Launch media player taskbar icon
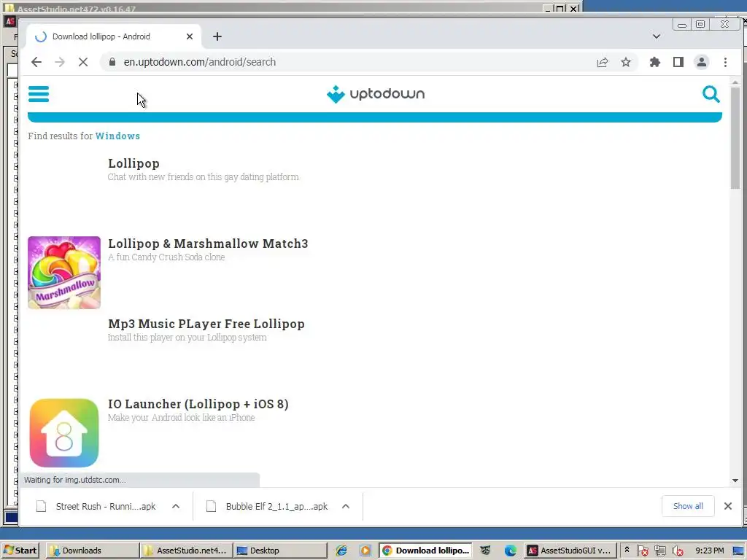 point(365,551)
